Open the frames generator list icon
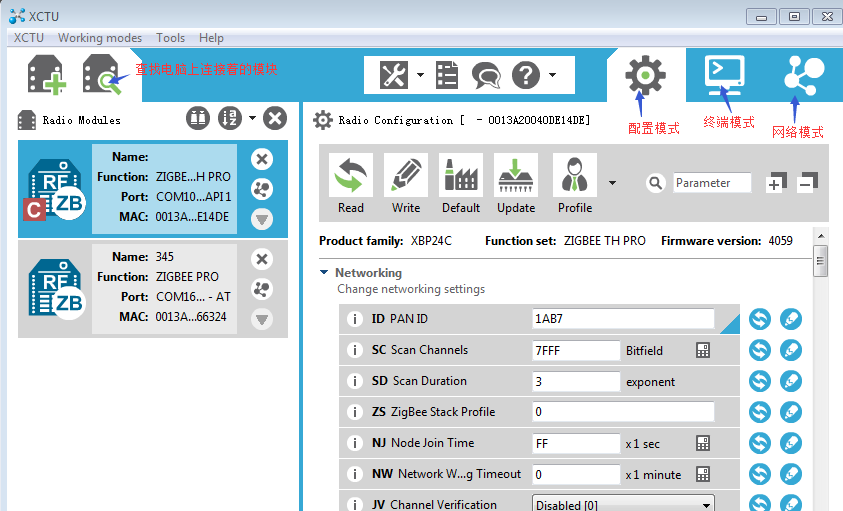The height and width of the screenshot is (511, 843). (x=447, y=75)
